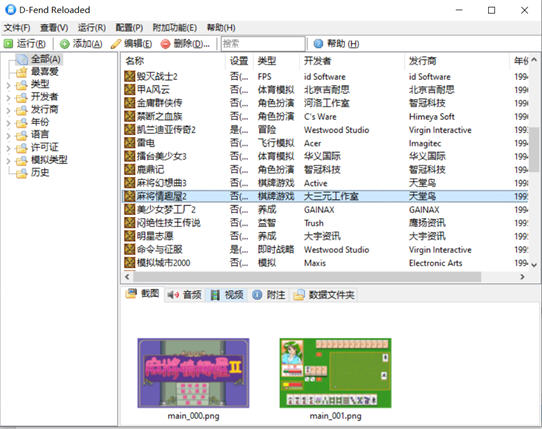Expand the 发行商 tree node
This screenshot has width=542, height=429.
click(9, 110)
